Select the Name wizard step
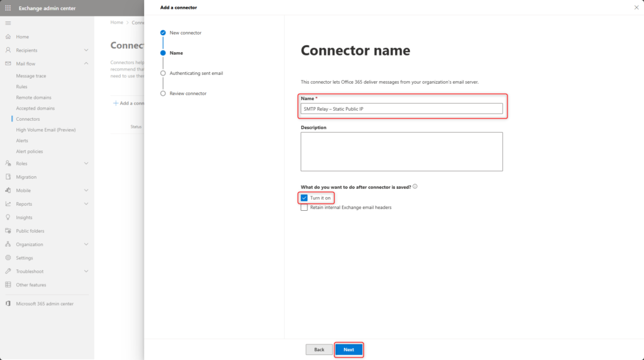 [172, 53]
